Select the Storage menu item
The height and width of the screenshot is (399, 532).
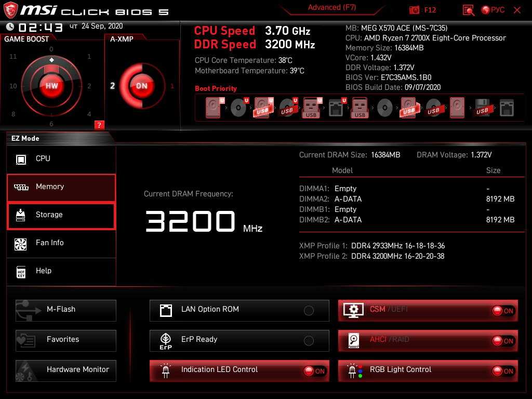point(61,215)
